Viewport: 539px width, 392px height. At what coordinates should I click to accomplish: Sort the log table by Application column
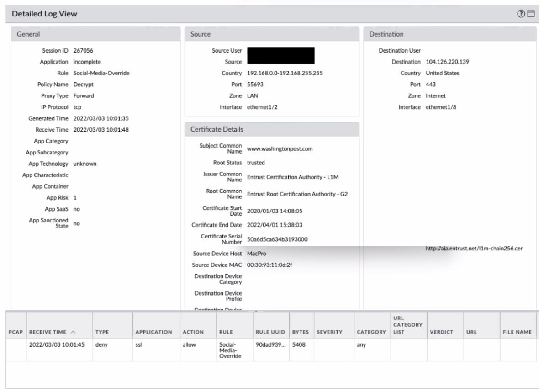tap(154, 332)
